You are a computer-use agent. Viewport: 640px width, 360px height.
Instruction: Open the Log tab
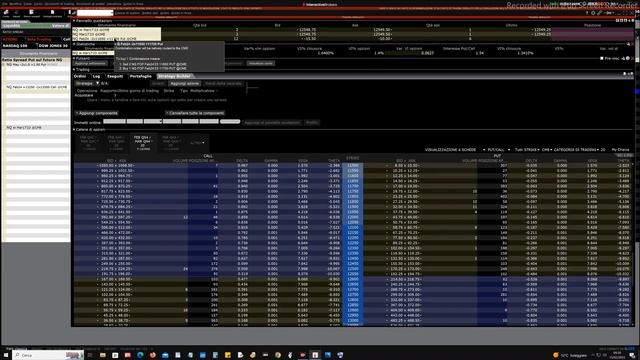click(96, 76)
